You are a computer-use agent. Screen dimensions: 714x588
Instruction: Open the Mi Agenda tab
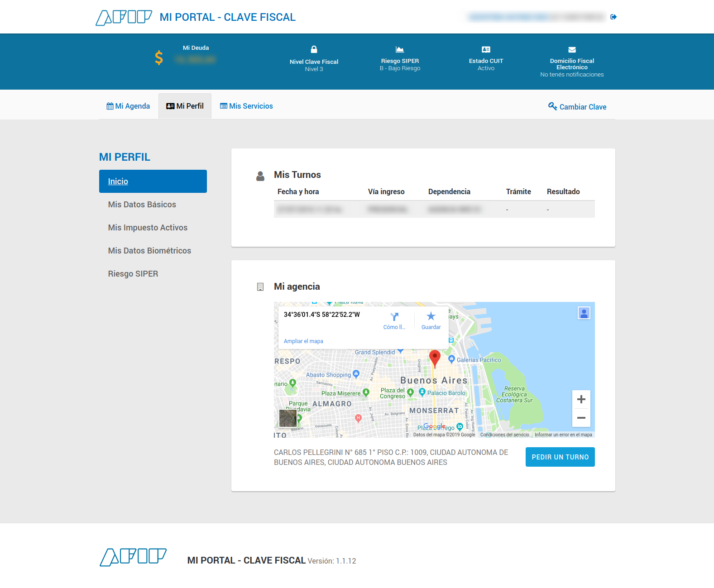pyautogui.click(x=128, y=106)
